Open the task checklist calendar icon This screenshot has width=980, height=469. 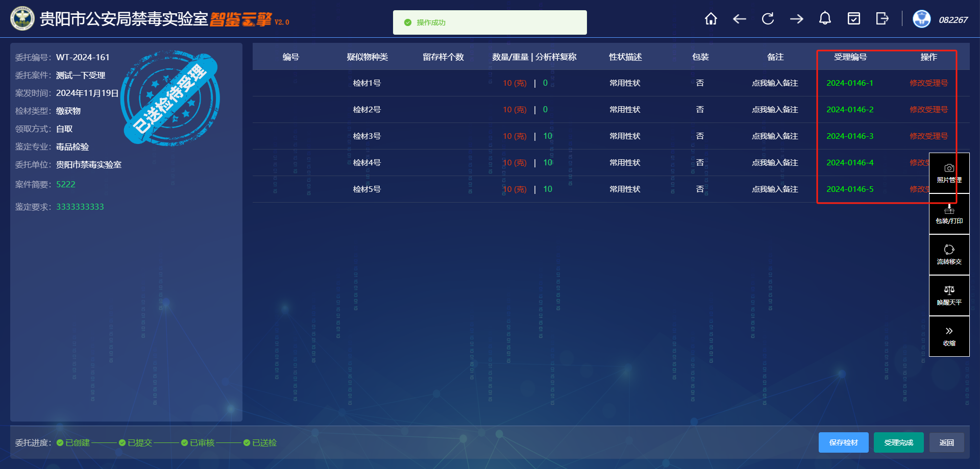pyautogui.click(x=853, y=19)
